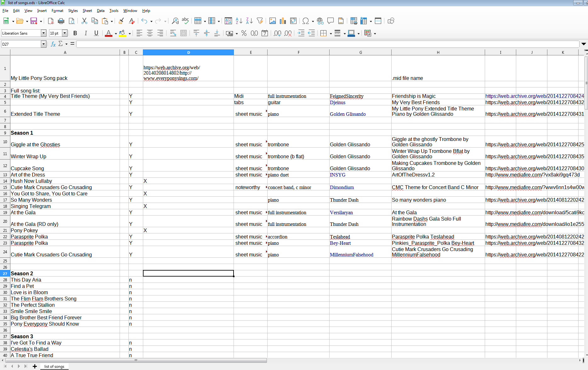Click the Add Decimal Place icon
The height and width of the screenshot is (370, 588).
pyautogui.click(x=277, y=33)
